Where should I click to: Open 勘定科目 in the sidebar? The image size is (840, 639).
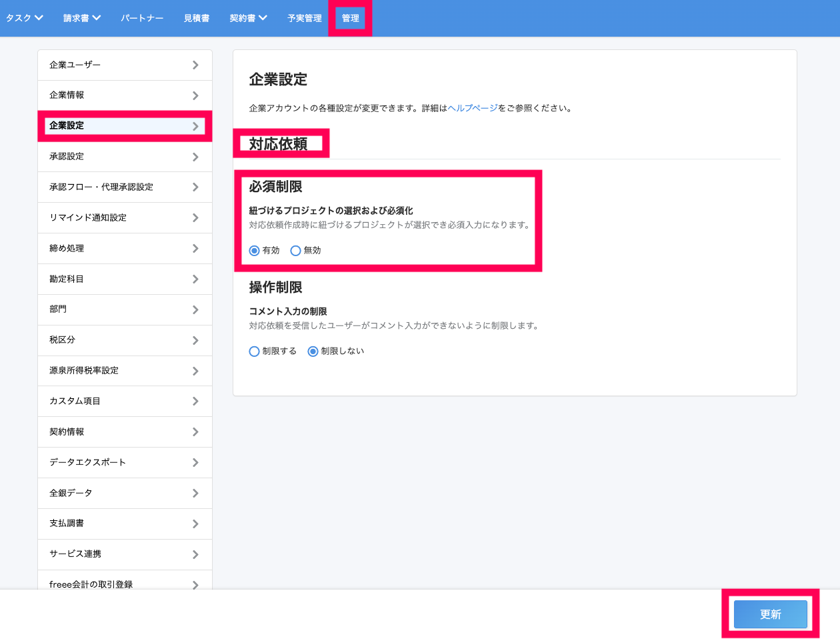point(125,279)
